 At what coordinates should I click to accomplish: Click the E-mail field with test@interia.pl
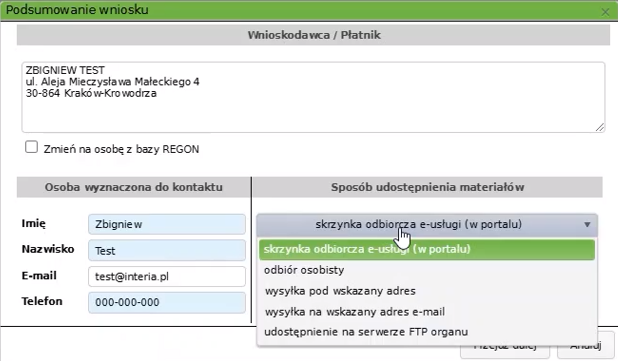coord(167,277)
